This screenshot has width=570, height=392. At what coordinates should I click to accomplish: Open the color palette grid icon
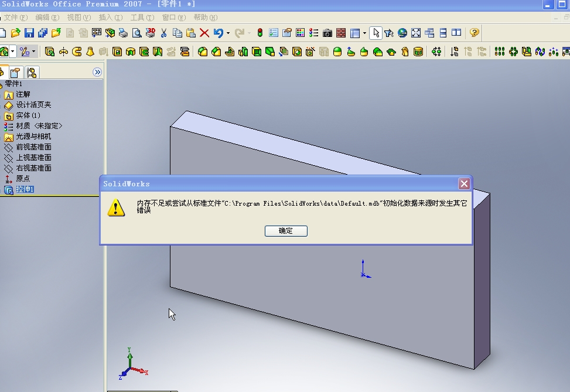click(301, 33)
